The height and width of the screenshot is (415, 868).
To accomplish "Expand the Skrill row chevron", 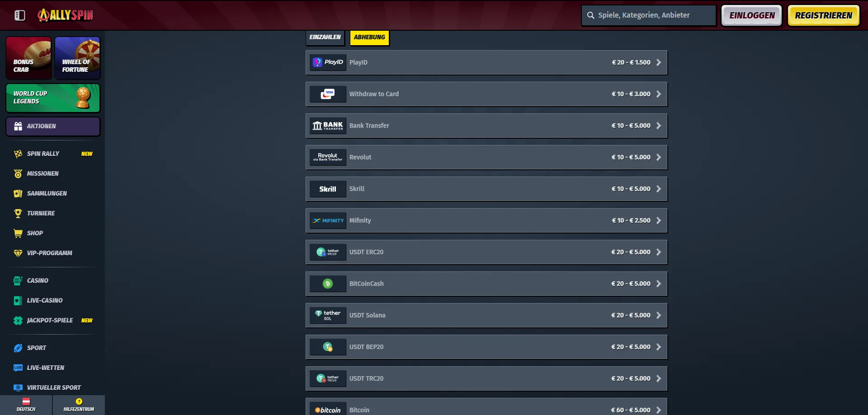I will pos(659,189).
